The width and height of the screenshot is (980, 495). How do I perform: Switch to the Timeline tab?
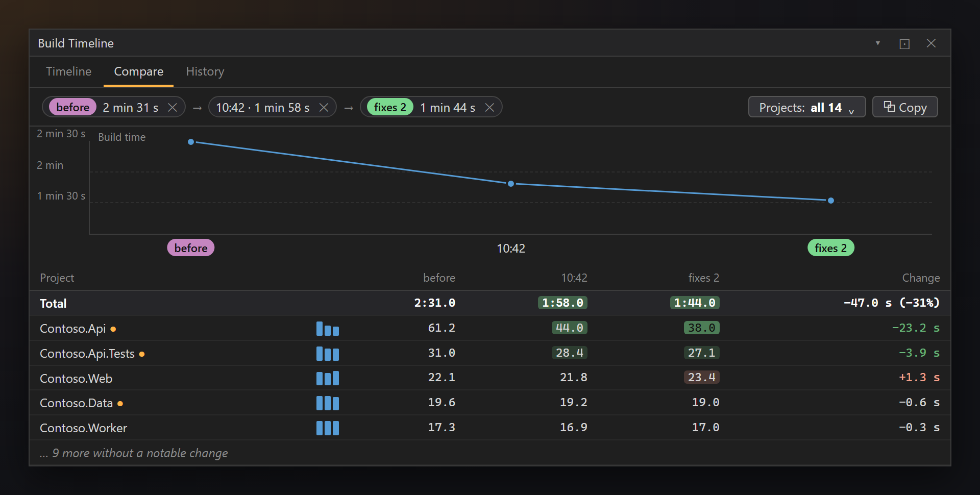tap(68, 71)
